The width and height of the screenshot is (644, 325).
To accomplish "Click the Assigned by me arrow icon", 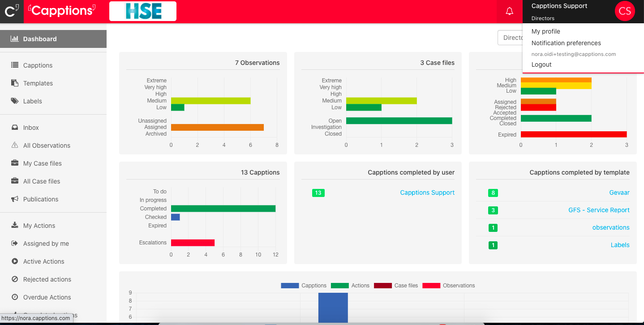I will pyautogui.click(x=15, y=244).
